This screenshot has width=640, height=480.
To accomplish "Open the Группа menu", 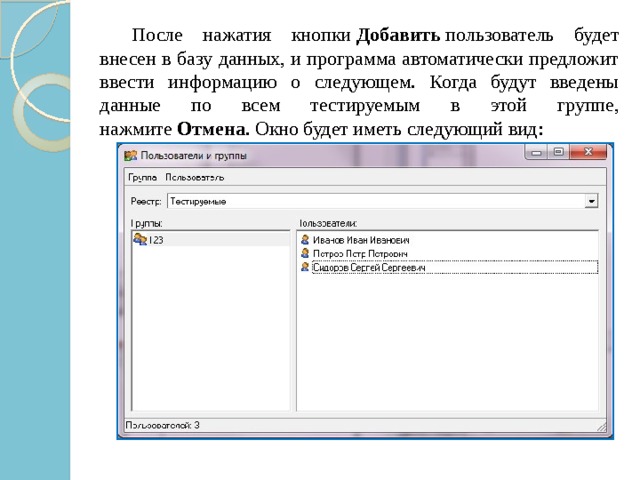I will (142, 178).
